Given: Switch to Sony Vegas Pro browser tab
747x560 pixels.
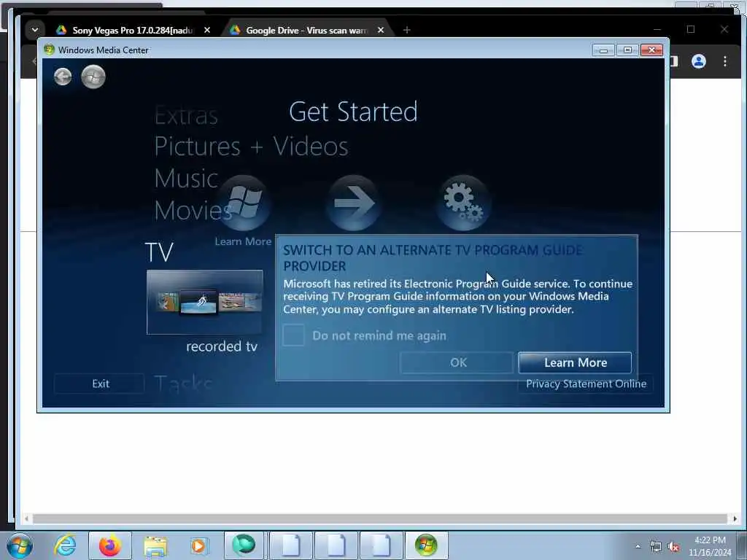Looking at the screenshot, I should [133, 30].
